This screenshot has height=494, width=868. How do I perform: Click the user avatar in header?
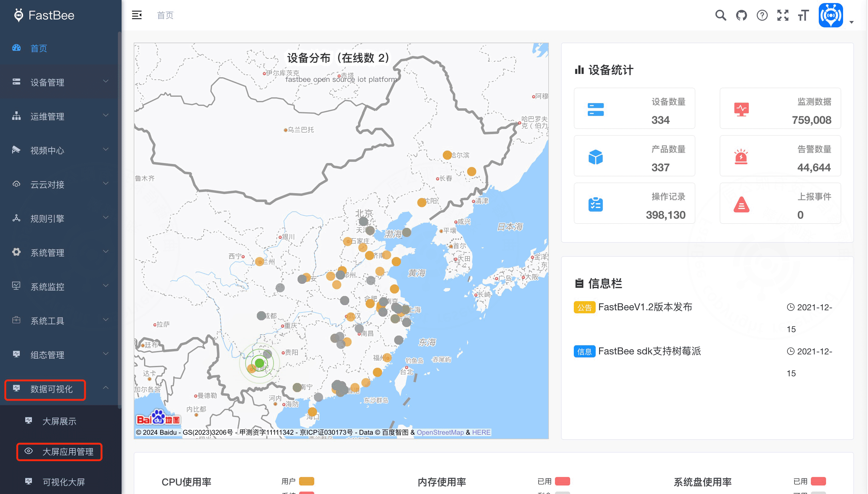click(831, 15)
